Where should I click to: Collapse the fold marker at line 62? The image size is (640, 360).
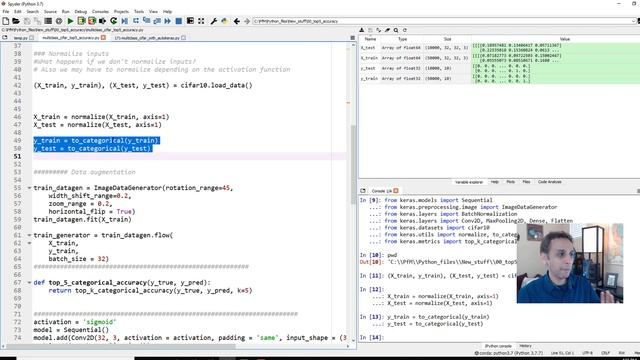(29, 243)
